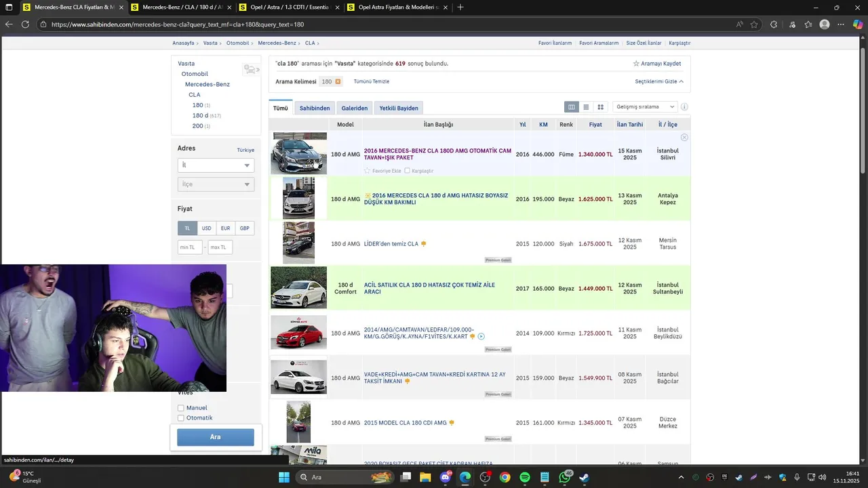The width and height of the screenshot is (868, 488).
Task: Open Favori İlanlarım link
Action: tap(555, 43)
